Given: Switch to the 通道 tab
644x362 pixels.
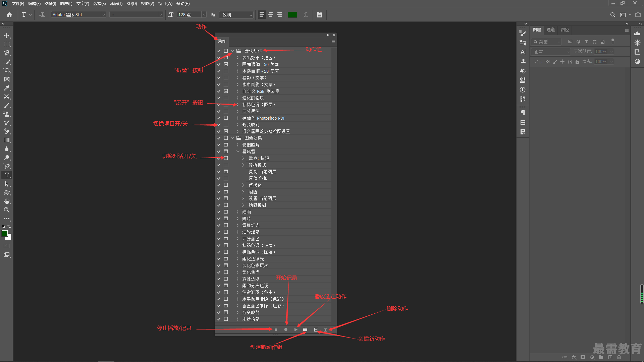Looking at the screenshot, I should click(x=551, y=30).
